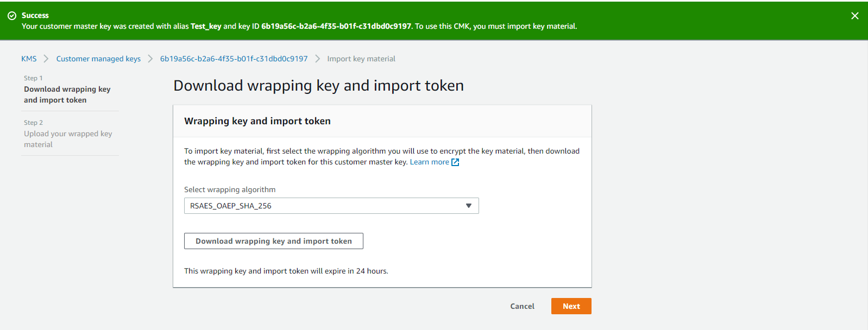Image resolution: width=868 pixels, height=330 pixels.
Task: Expand the wrapping algorithm selection list
Action: pyautogui.click(x=331, y=206)
